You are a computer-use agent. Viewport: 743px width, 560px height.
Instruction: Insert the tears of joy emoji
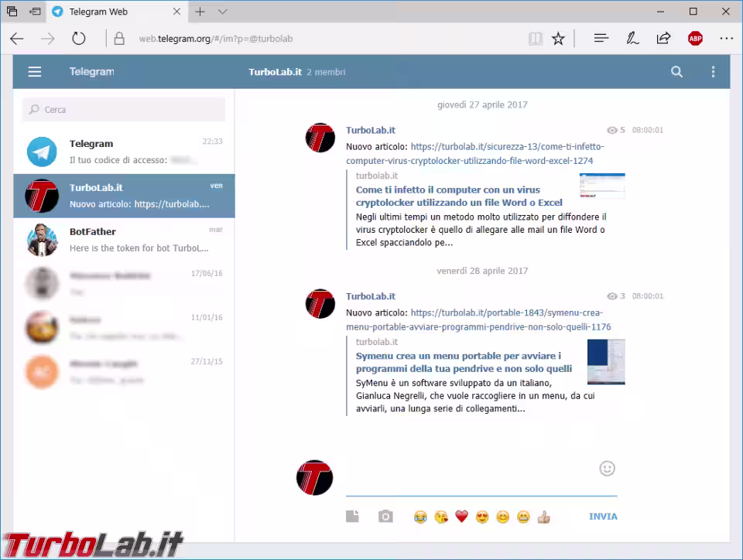pos(419,517)
